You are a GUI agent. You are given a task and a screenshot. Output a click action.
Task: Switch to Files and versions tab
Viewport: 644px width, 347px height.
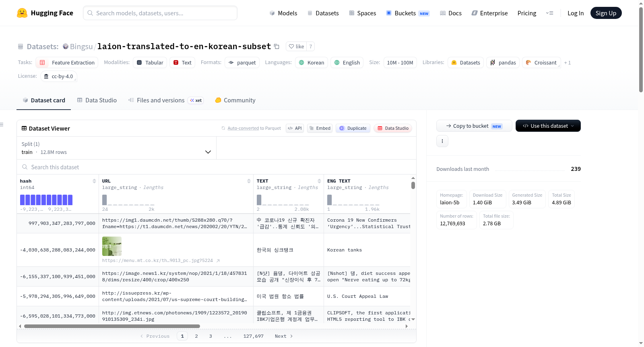coord(165,100)
